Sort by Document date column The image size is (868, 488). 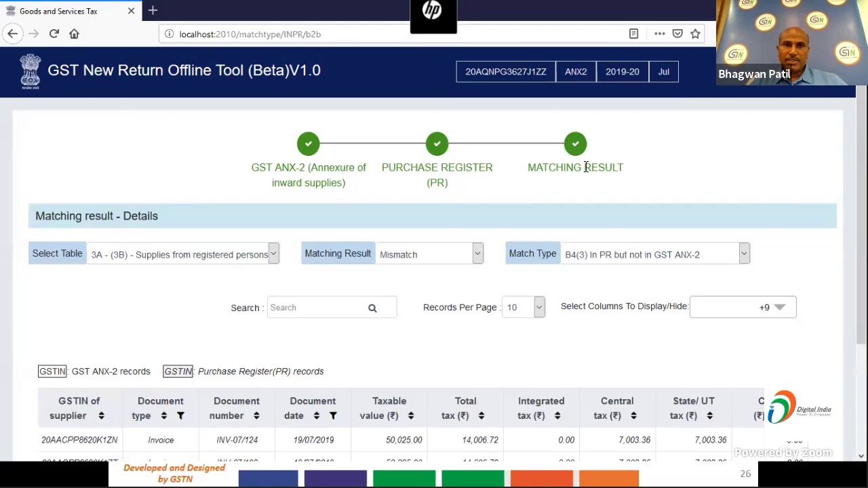click(x=316, y=416)
